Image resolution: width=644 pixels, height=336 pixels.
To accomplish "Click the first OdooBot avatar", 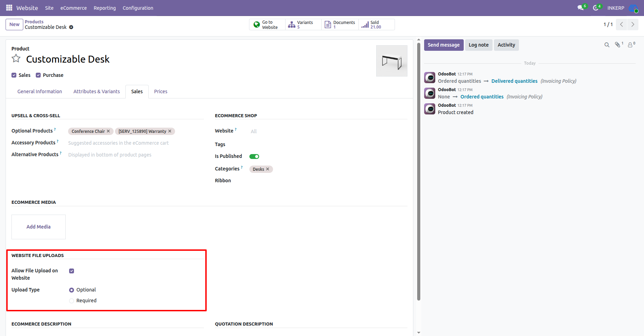I will 430,78.
